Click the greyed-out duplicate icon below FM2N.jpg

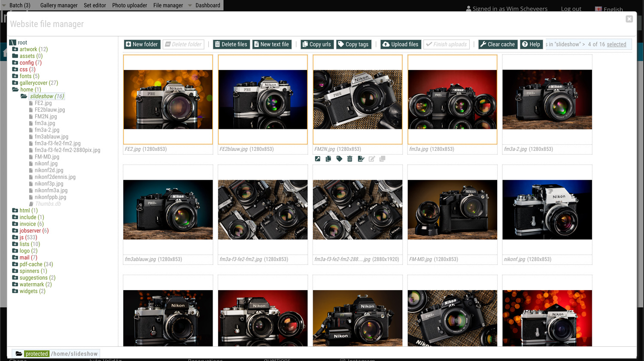point(383,159)
